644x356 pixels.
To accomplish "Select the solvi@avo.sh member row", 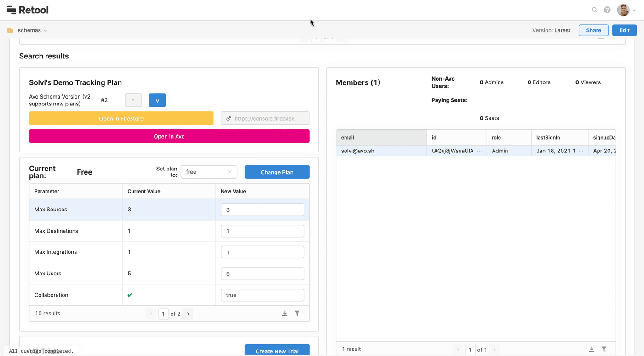I will (381, 151).
